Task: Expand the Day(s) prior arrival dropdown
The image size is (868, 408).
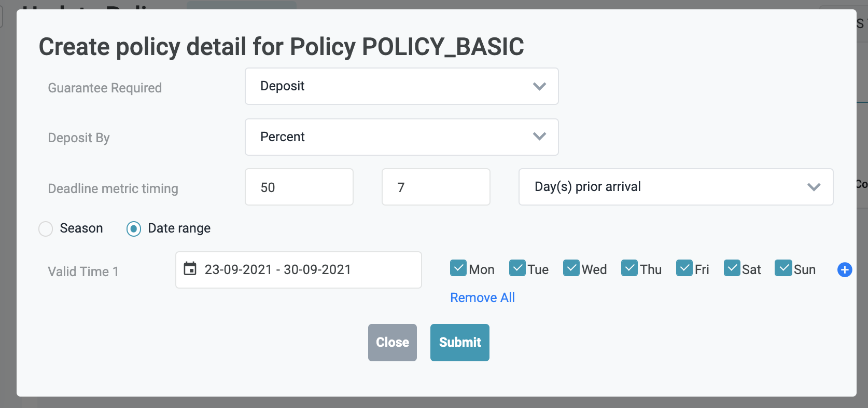Action: coord(676,187)
